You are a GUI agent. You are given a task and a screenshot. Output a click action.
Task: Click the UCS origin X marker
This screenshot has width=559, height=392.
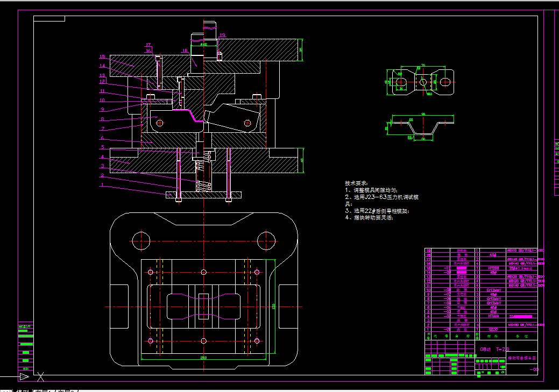click(41, 377)
